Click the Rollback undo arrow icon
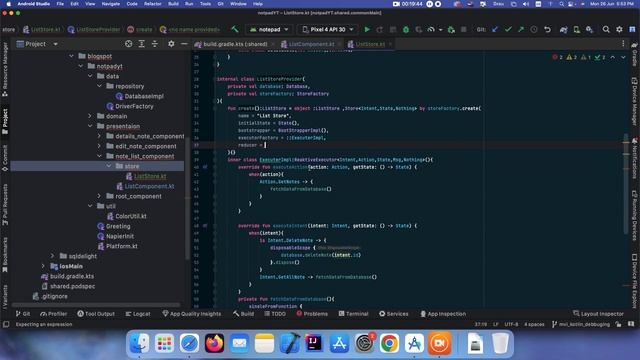Screen dimensions: 640x360 point(547,29)
